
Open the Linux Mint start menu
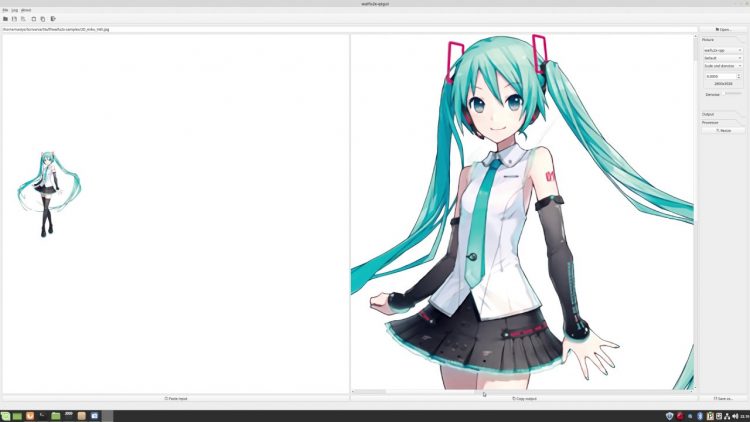(5, 416)
